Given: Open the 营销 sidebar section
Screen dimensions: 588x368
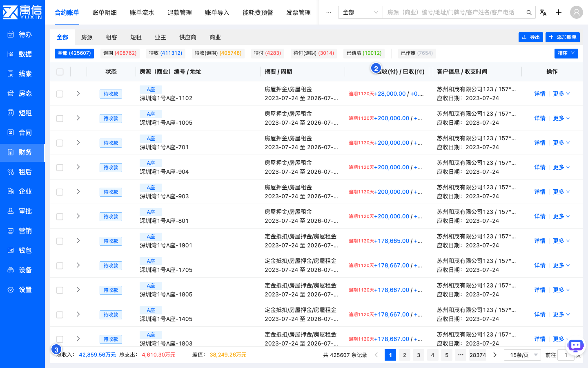Looking at the screenshot, I should point(22,231).
